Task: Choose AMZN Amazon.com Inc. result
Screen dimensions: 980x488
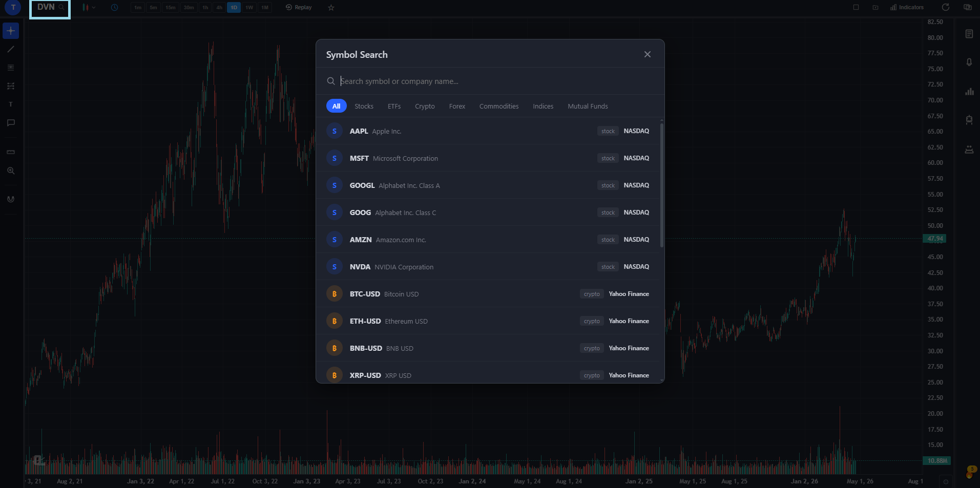Action: tap(488, 240)
